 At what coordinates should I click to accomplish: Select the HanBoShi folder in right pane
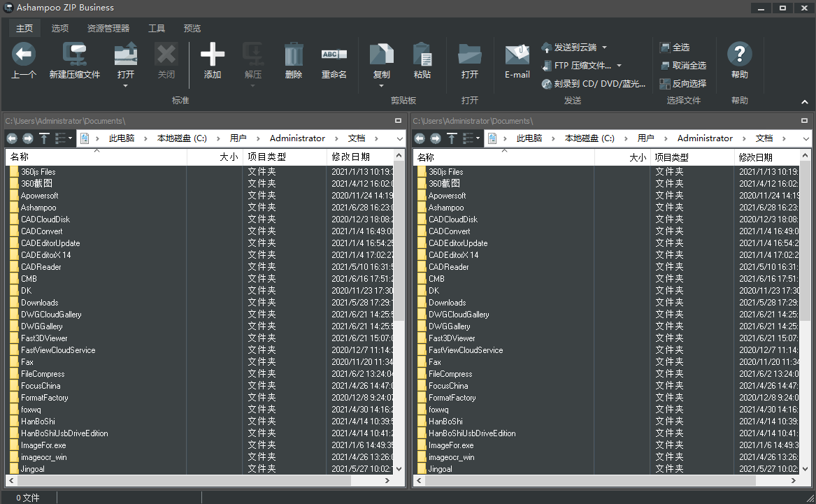point(445,422)
